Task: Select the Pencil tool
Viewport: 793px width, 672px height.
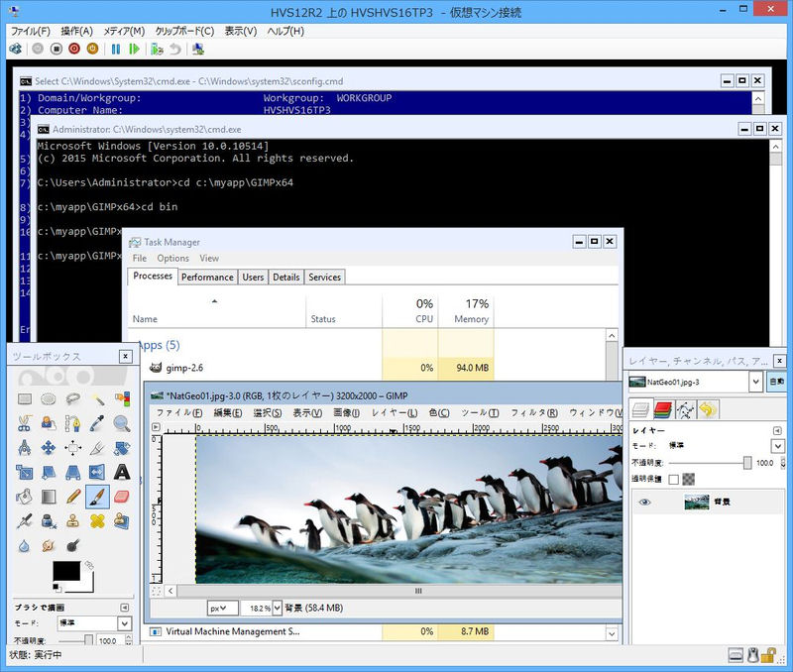Action: [72, 497]
